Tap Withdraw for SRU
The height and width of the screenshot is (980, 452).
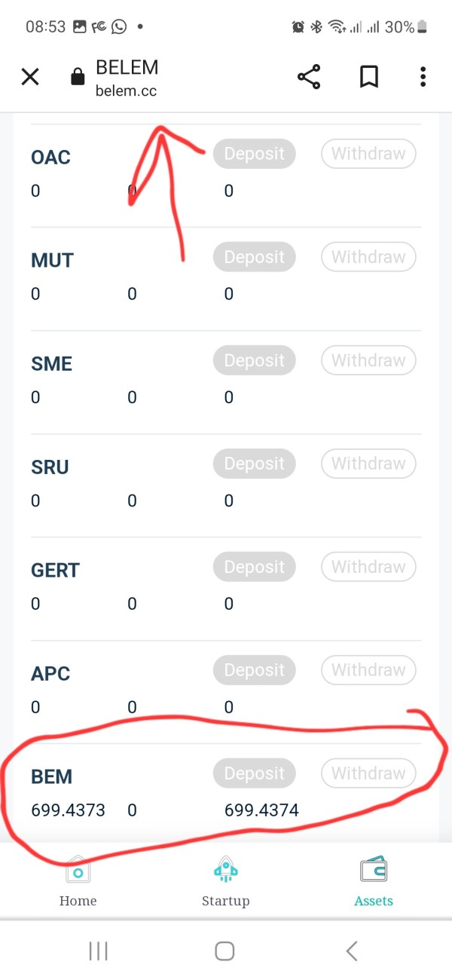(x=368, y=464)
